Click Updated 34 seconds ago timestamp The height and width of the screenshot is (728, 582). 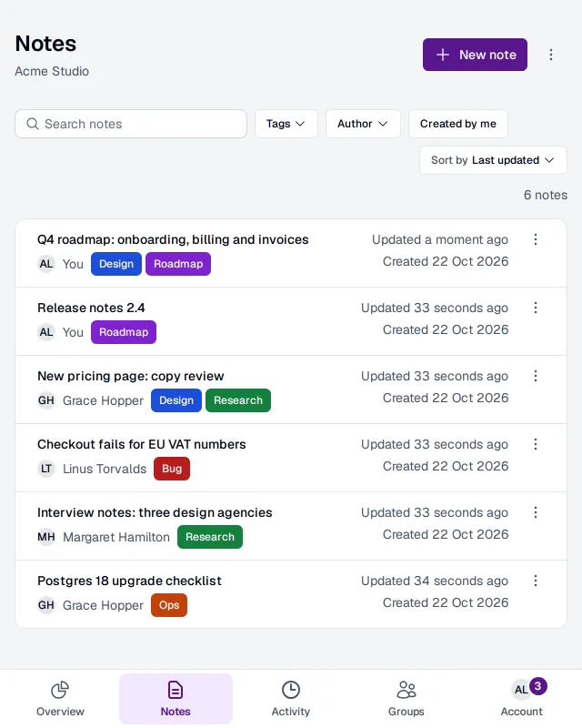pos(435,581)
